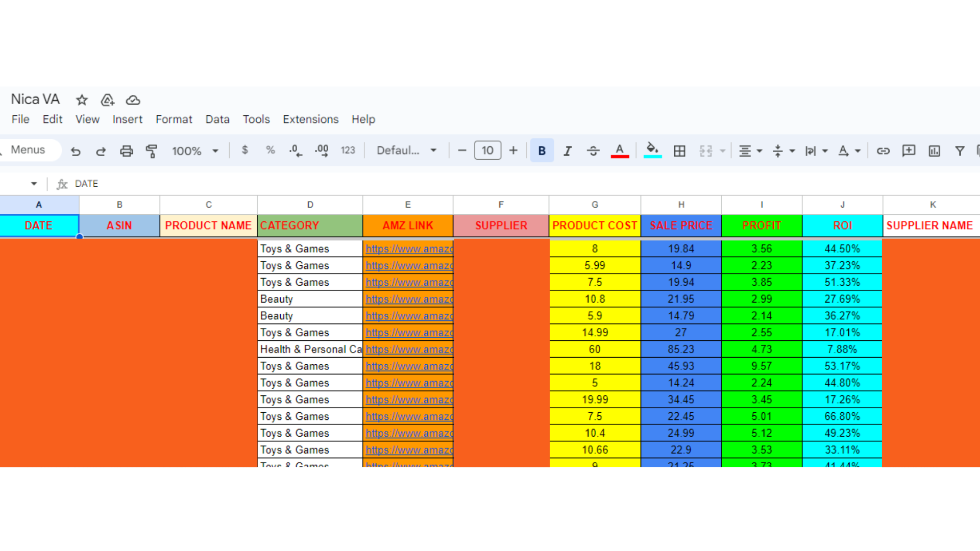Open the Extensions menu

click(310, 119)
